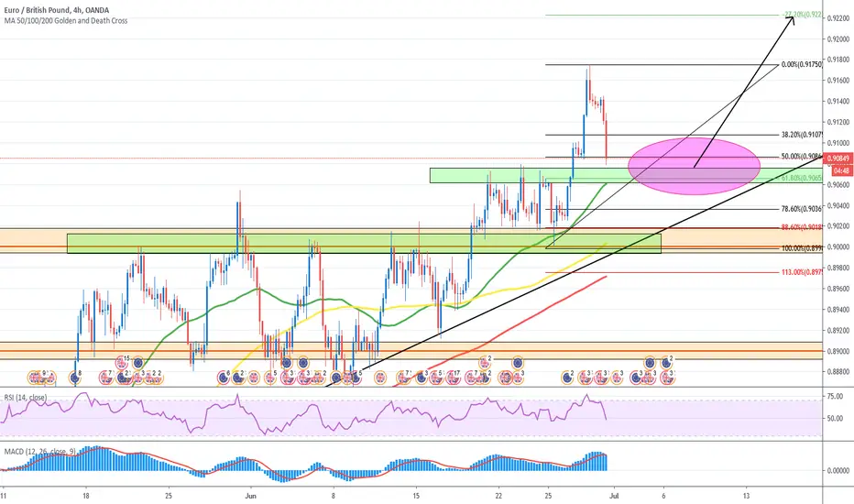The height and width of the screenshot is (504, 854).
Task: Open the economic event icon marked 15
Action: pyautogui.click(x=122, y=362)
